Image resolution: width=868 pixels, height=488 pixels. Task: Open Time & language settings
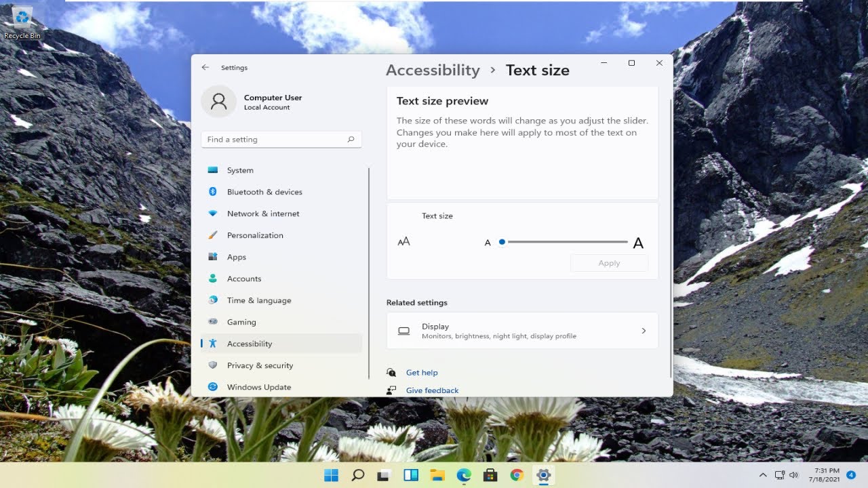[x=258, y=300]
